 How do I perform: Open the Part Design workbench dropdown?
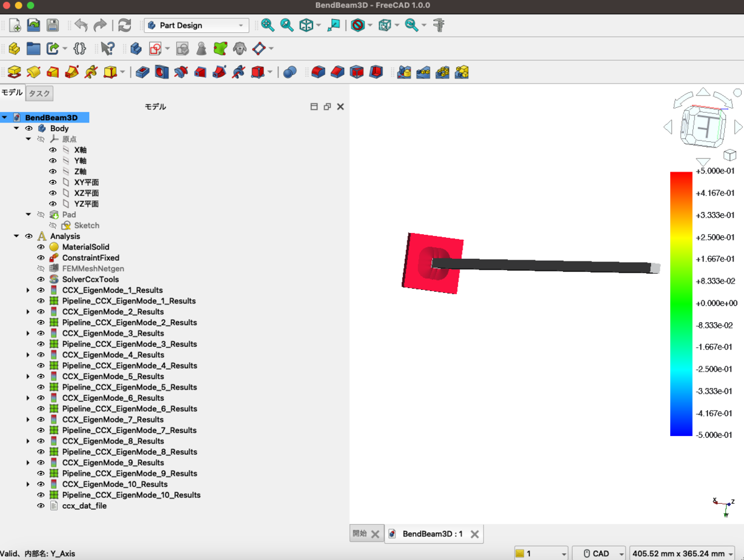pos(197,25)
